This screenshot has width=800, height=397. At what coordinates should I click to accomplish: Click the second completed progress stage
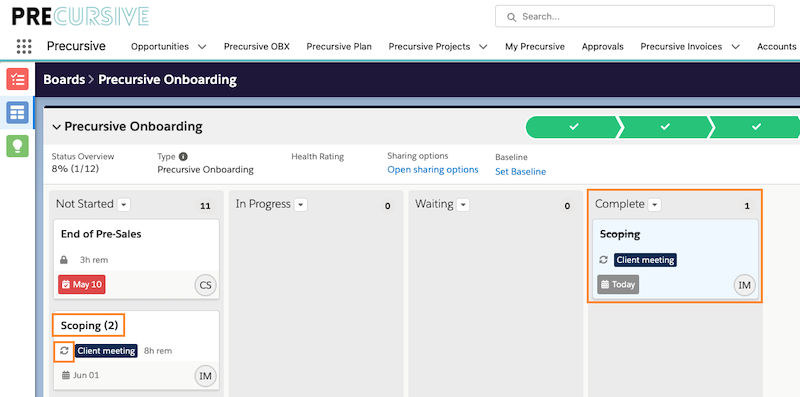coord(665,127)
